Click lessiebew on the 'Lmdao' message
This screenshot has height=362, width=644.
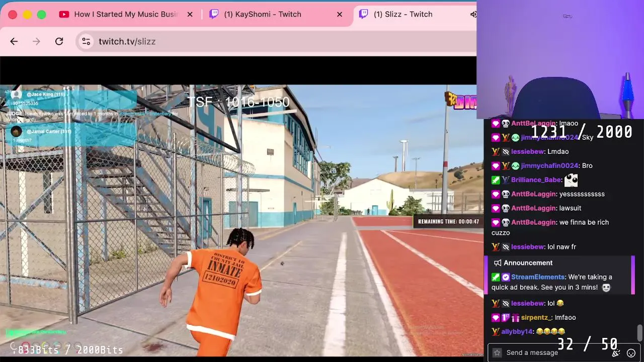pos(527,151)
